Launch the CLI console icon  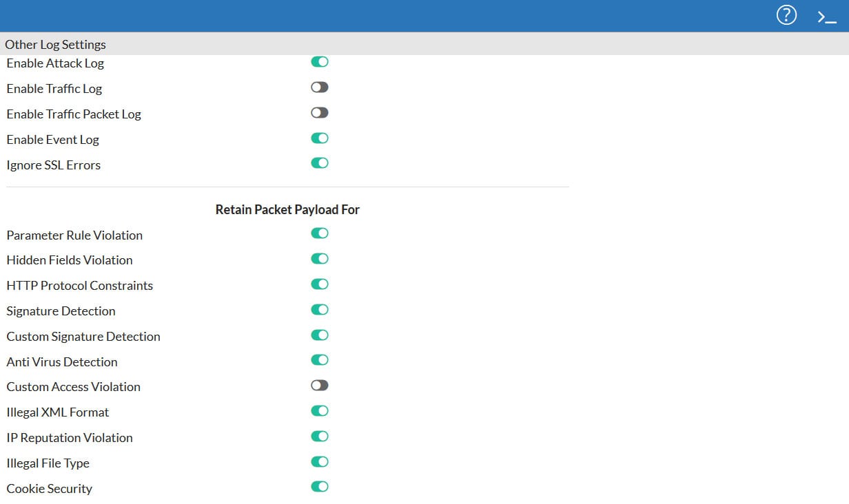point(826,17)
